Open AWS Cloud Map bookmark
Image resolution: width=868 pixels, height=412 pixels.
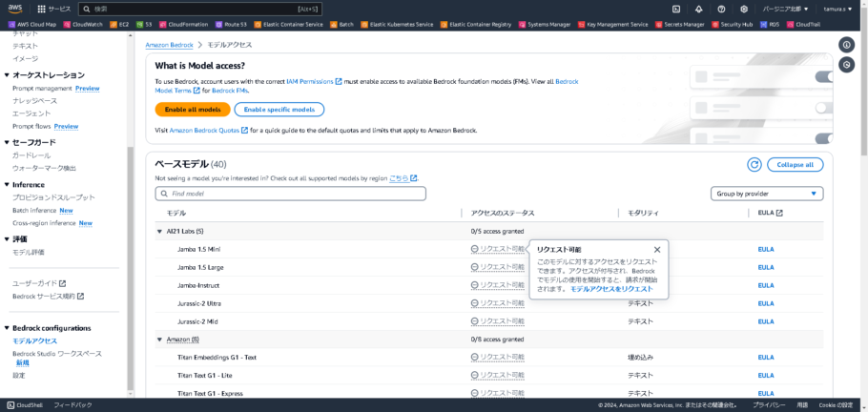[32, 25]
